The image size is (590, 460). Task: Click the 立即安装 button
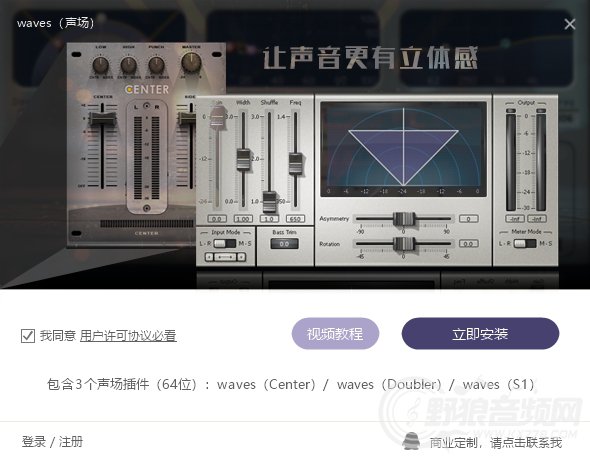[x=480, y=334]
